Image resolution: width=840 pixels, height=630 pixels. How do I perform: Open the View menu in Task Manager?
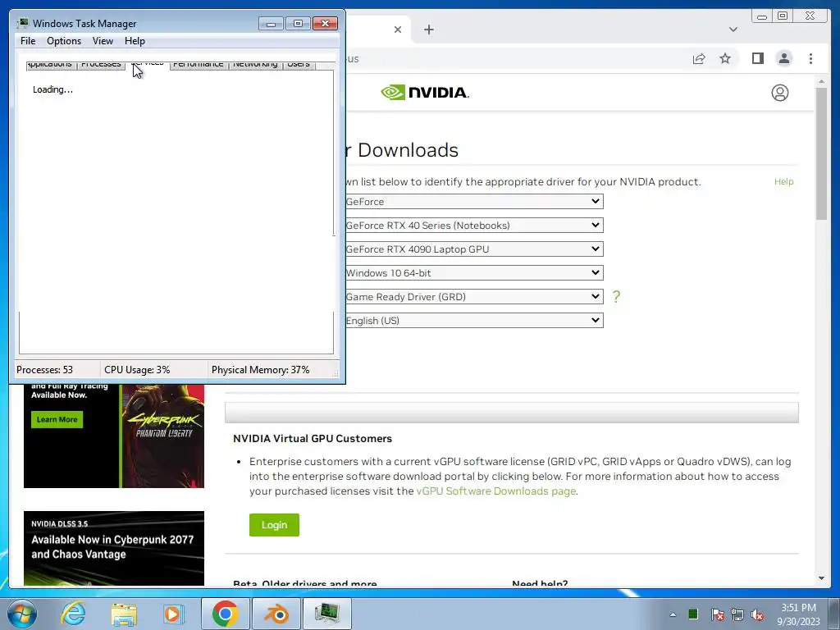pos(103,41)
